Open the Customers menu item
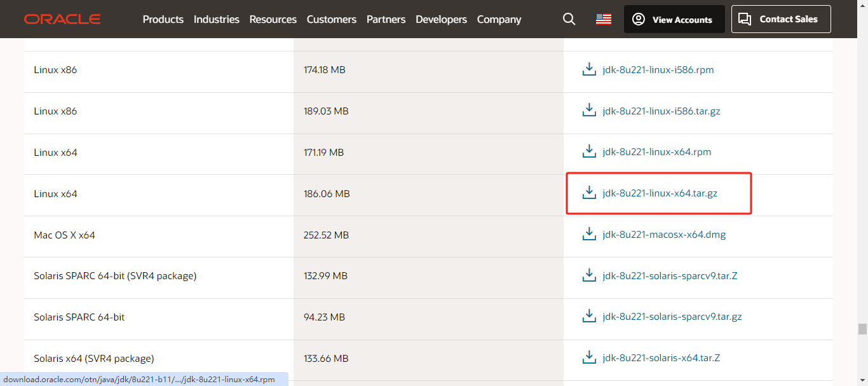 331,19
